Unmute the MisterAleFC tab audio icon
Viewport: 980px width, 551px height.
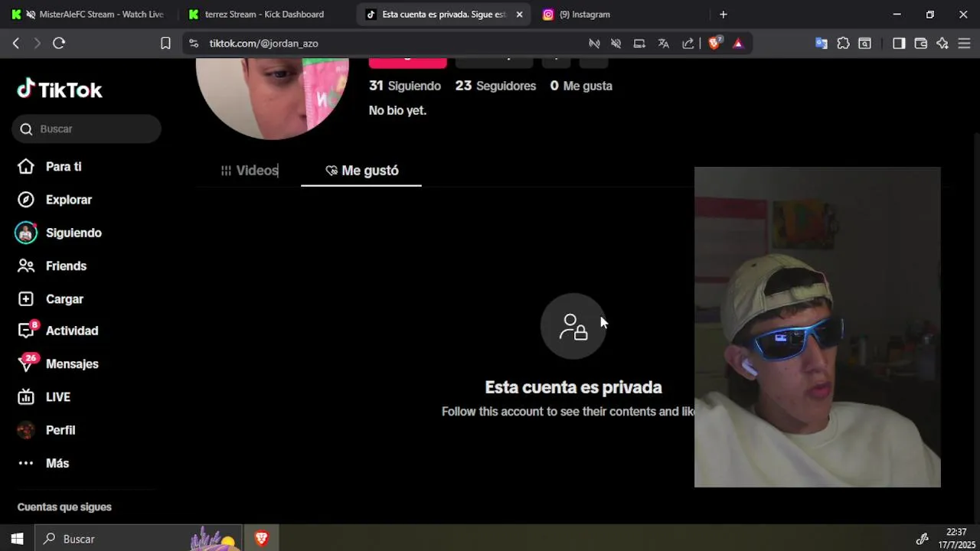pyautogui.click(x=31, y=15)
